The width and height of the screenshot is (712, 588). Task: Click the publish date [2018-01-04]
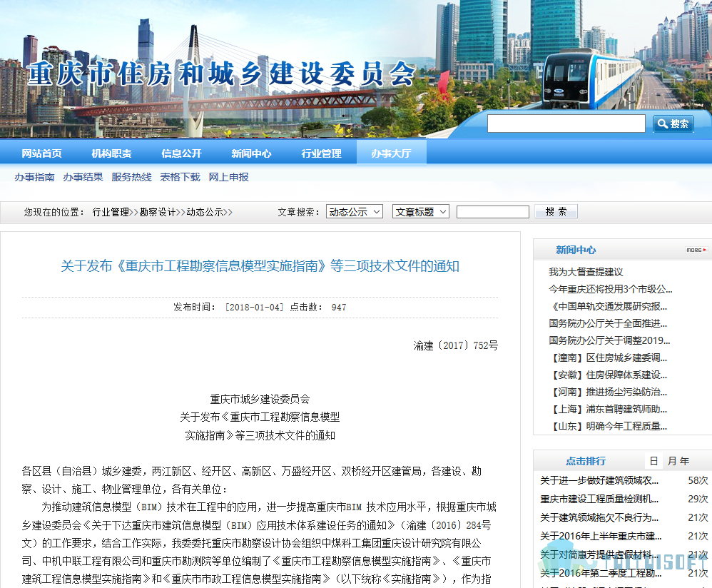254,308
